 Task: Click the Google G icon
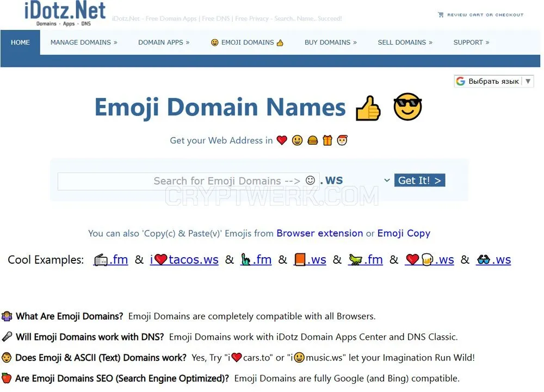(x=460, y=81)
